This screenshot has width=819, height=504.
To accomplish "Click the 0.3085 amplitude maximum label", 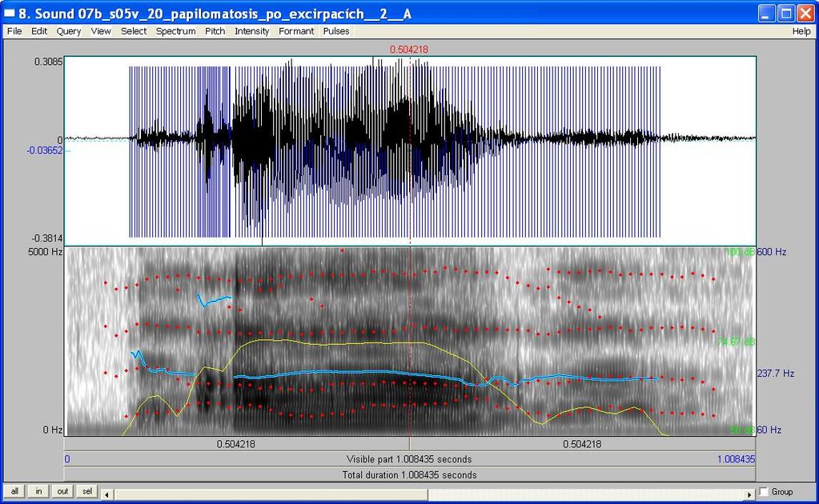I will 49,62.
